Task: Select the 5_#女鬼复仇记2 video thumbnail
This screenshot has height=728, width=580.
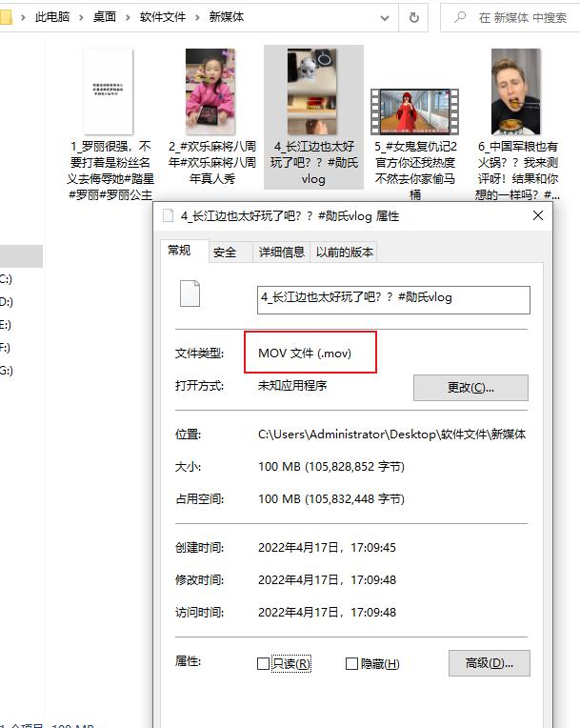Action: pos(415,111)
